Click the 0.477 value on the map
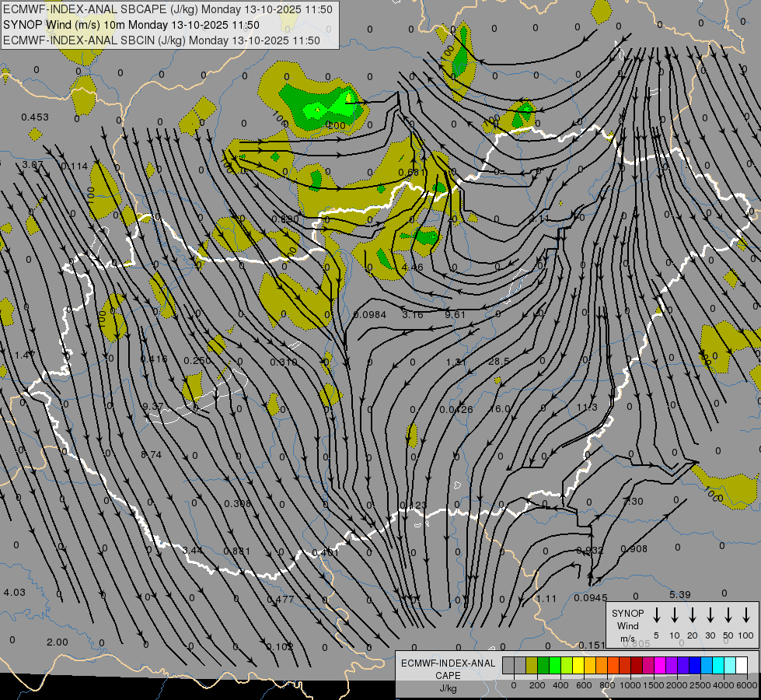 [281, 600]
